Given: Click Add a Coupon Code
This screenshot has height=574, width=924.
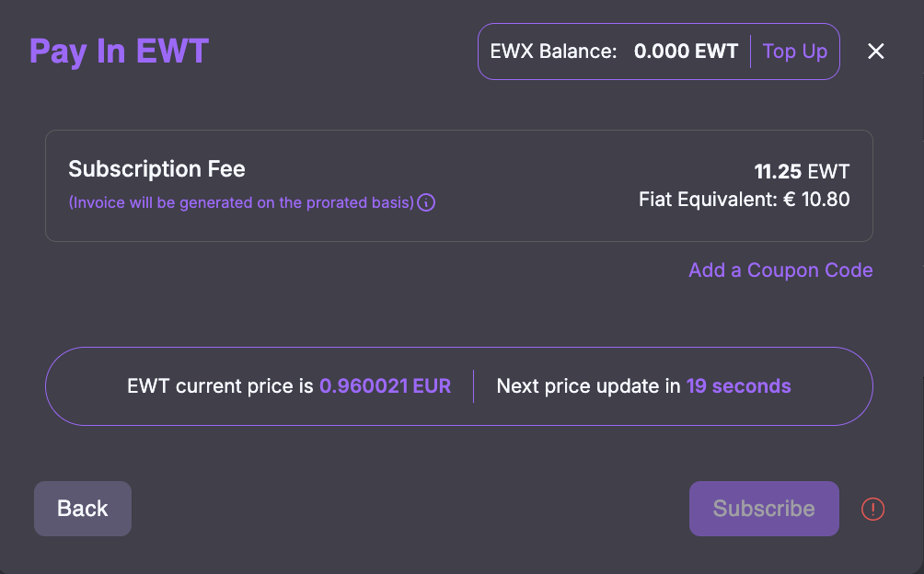Looking at the screenshot, I should (x=780, y=270).
